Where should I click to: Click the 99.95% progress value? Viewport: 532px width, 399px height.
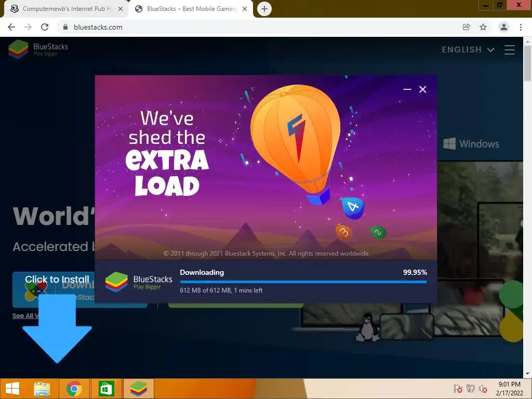[415, 272]
